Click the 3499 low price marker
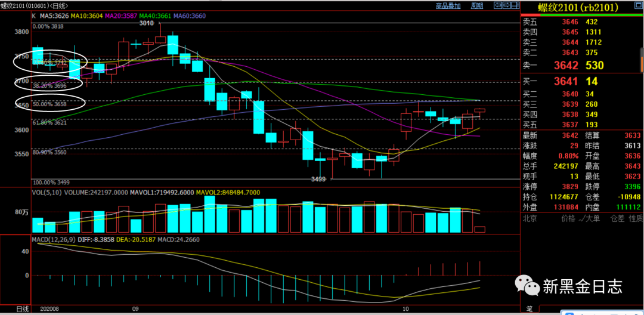Screen dimensions: 644x315 tap(318, 179)
